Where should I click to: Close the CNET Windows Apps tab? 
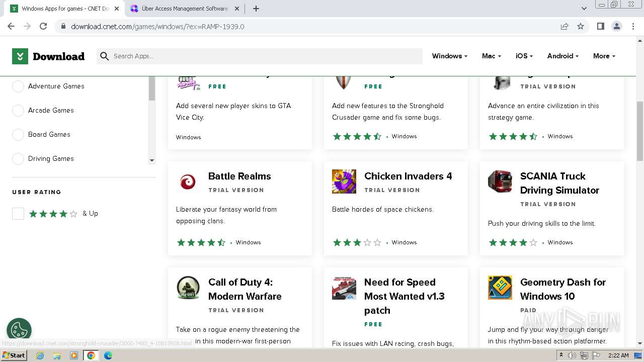(117, 9)
